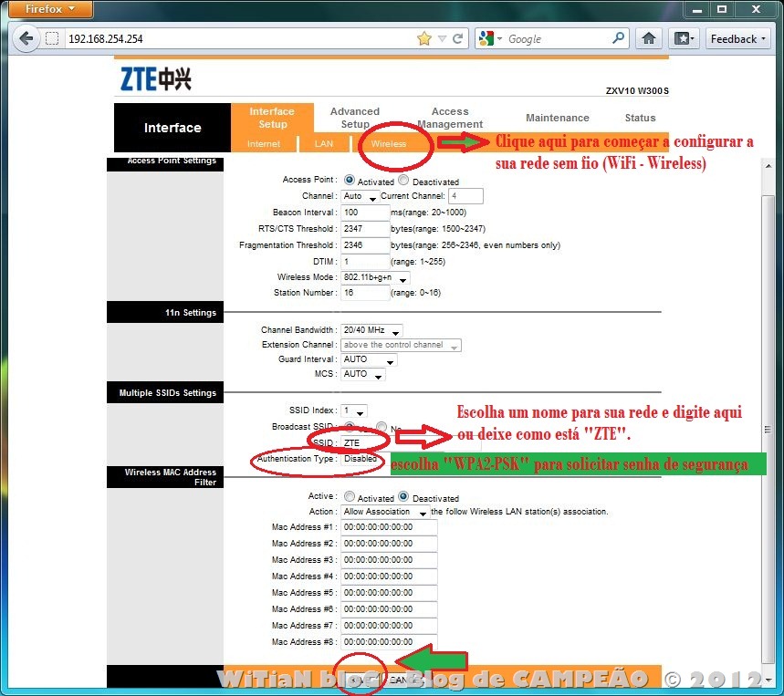Click the Google search field
The image size is (784, 696).
click(x=558, y=38)
